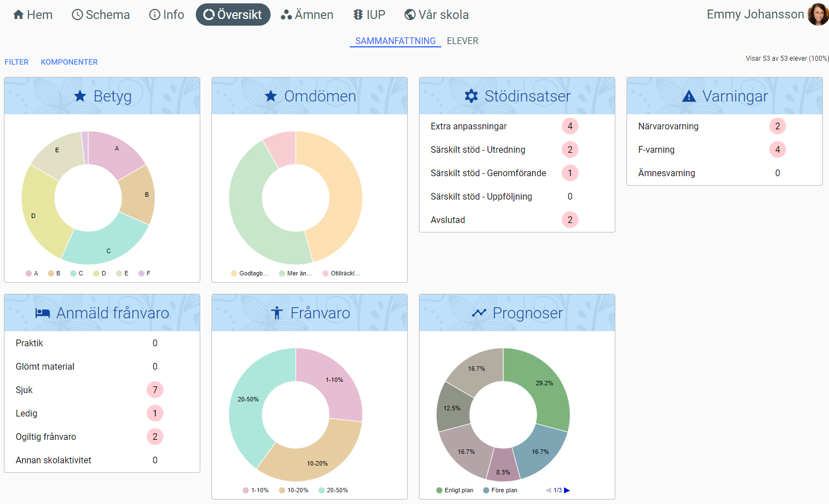This screenshot has width=829, height=504.
Task: Click the Hem house icon
Action: pyautogui.click(x=18, y=15)
